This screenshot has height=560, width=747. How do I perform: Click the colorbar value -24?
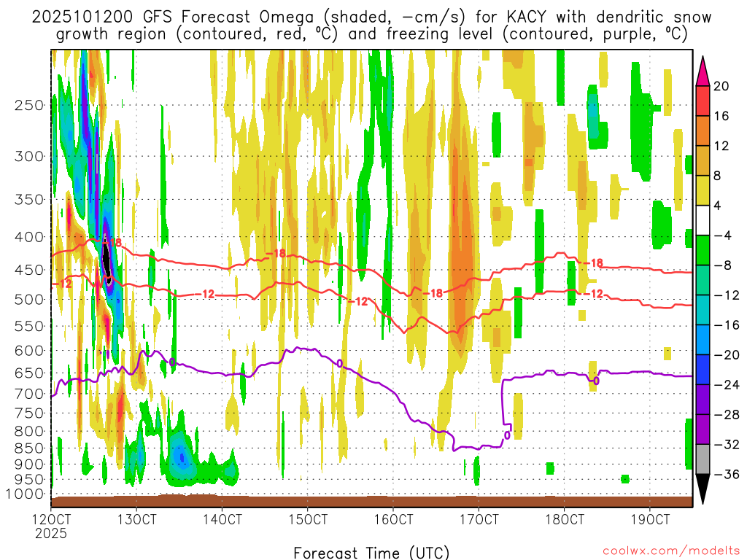[726, 385]
